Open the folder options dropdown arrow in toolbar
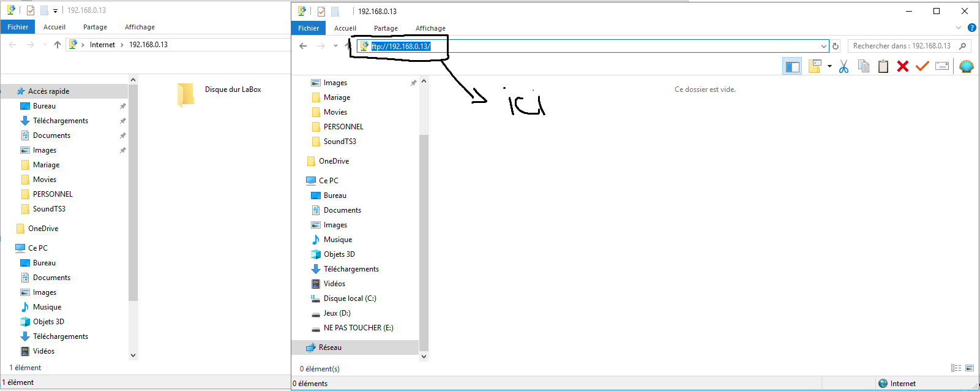The image size is (980, 391). pyautogui.click(x=829, y=66)
